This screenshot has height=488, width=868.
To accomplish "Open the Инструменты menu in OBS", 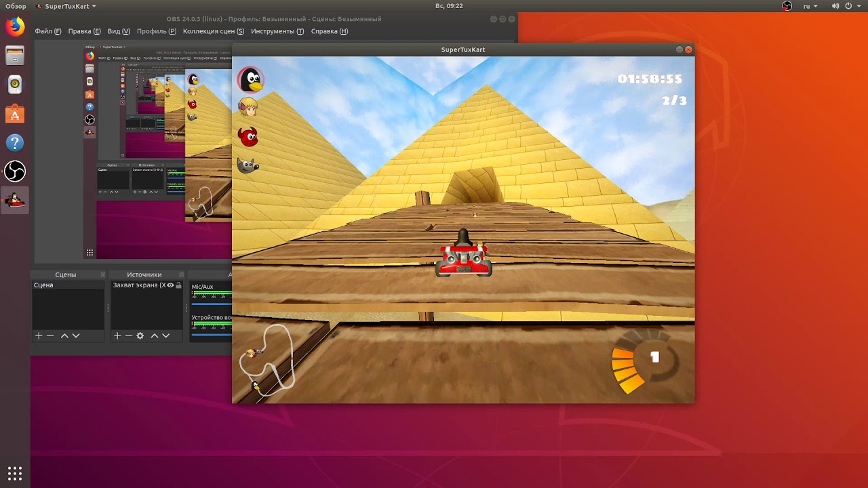I will [x=277, y=31].
